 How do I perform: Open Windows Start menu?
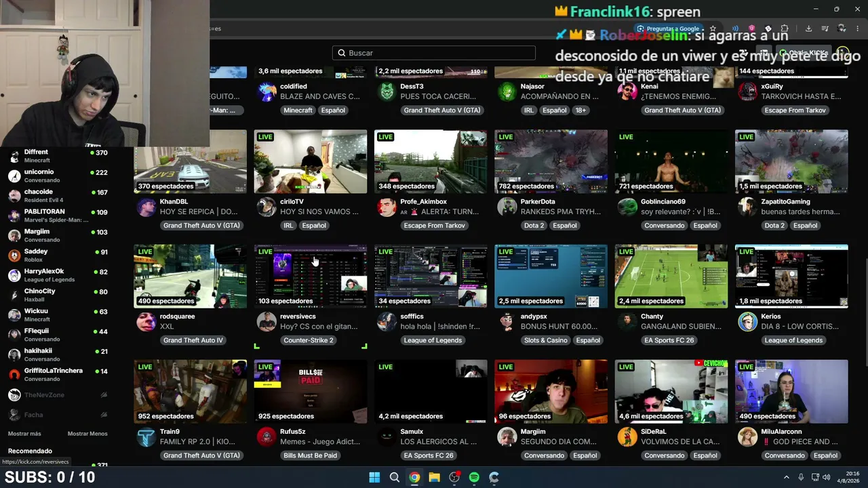(374, 477)
